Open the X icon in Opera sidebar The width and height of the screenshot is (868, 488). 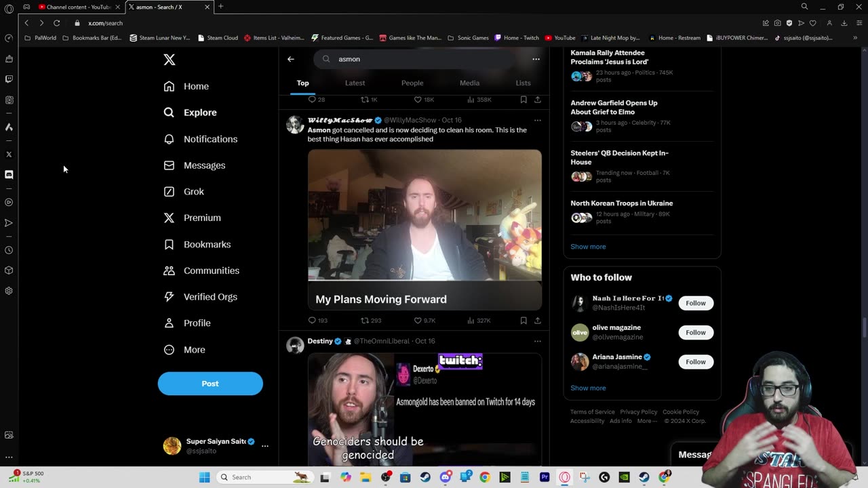click(x=9, y=155)
